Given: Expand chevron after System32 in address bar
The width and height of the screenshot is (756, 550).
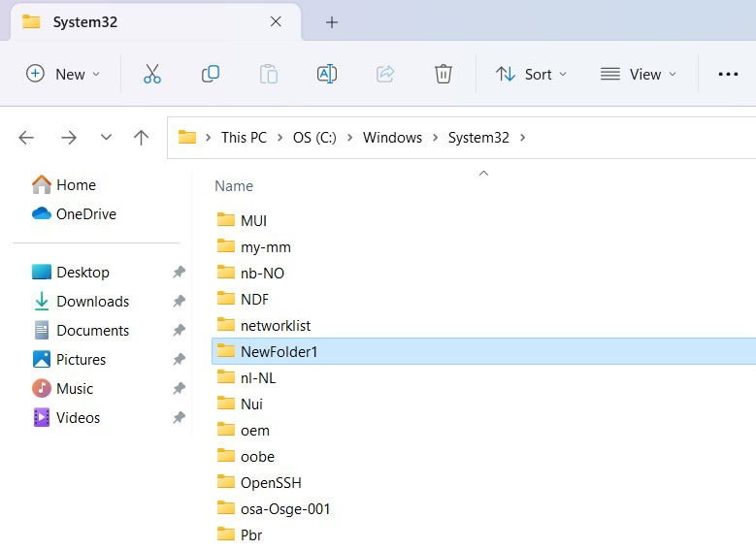Looking at the screenshot, I should click(523, 138).
